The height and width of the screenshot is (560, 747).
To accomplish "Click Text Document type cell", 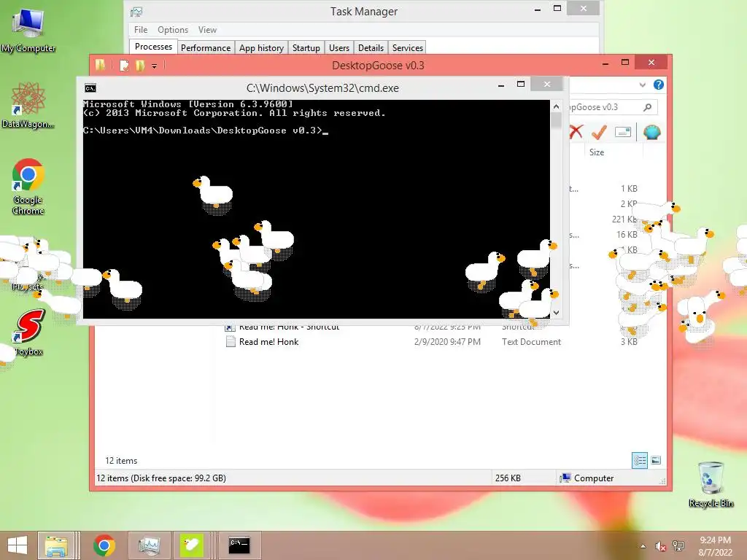I will coord(531,341).
